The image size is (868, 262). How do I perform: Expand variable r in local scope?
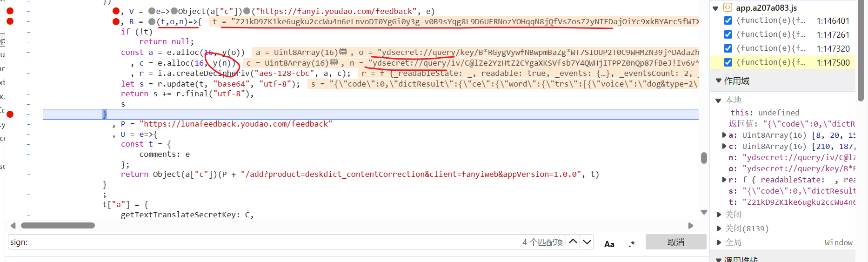724,180
